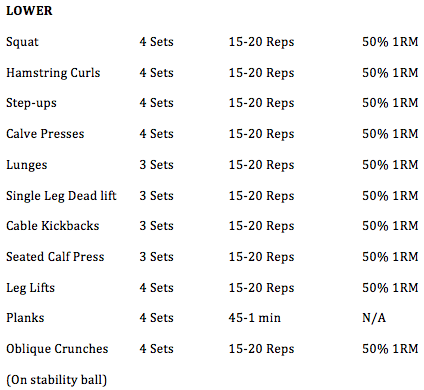Image resolution: width=424 pixels, height=390 pixels.
Task: Click the Lunges exercise name
Action: (x=27, y=165)
